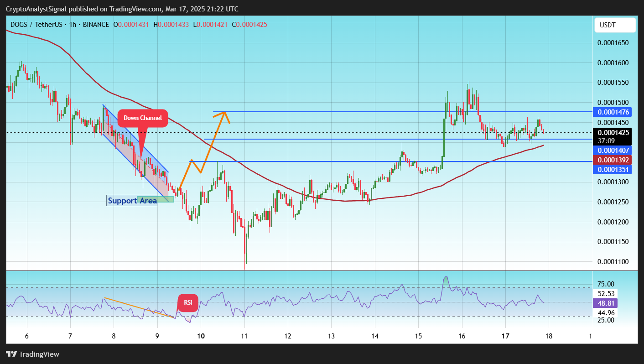Click the bold date 17 on the time axis

tap(505, 336)
